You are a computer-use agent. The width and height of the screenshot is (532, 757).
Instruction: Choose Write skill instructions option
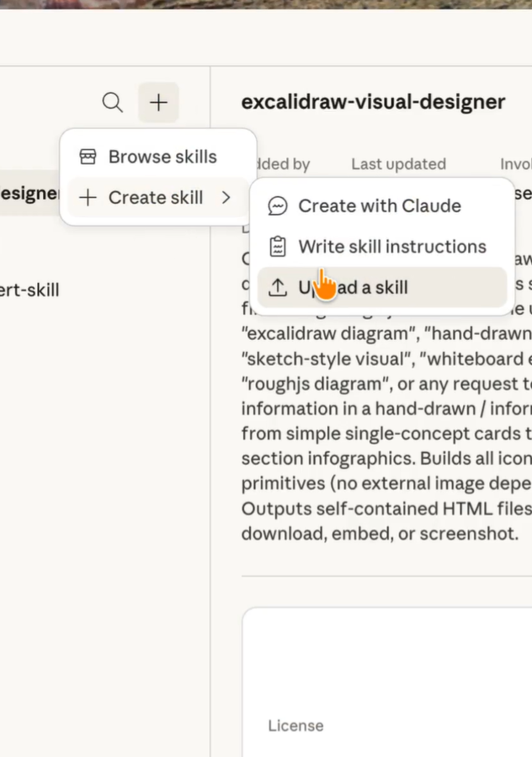coord(382,247)
